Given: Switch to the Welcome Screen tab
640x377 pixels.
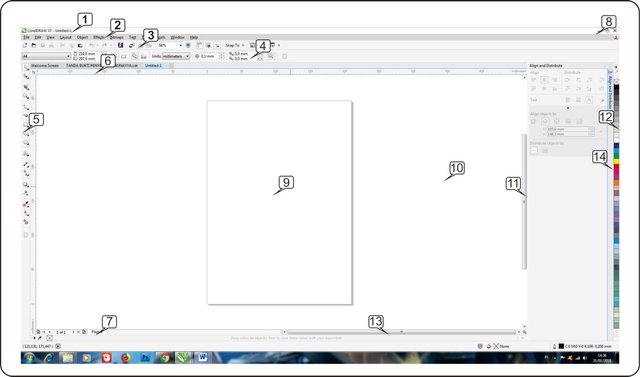Looking at the screenshot, I should (44, 65).
